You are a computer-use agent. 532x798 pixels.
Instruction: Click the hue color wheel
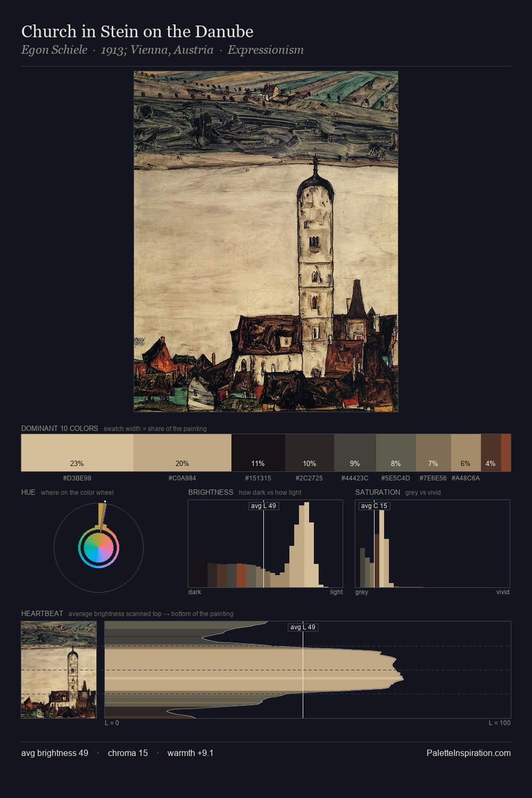pyautogui.click(x=98, y=547)
